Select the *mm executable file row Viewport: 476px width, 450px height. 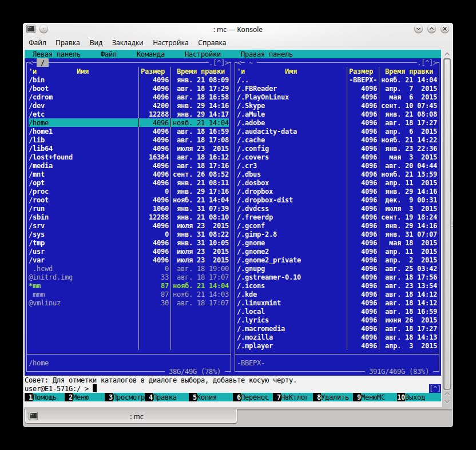pos(129,286)
